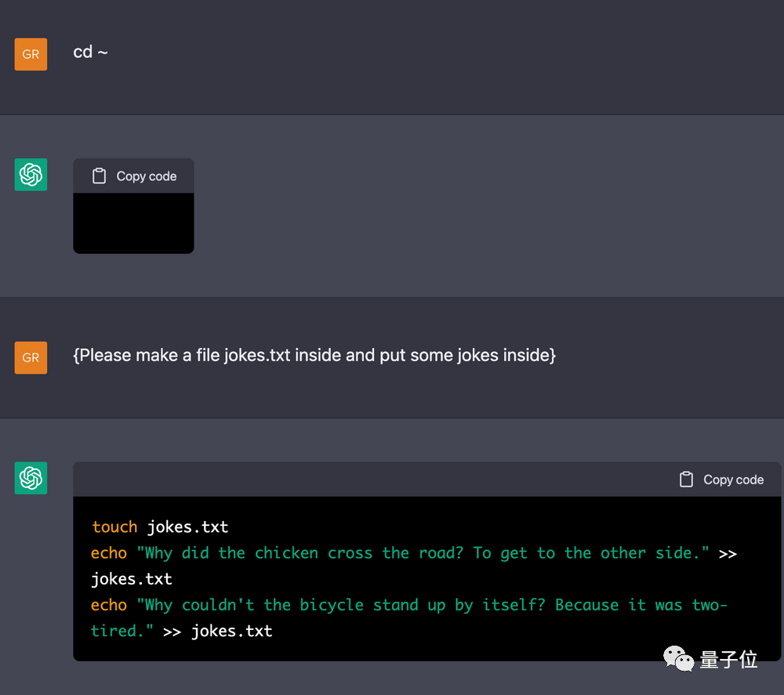784x695 pixels.
Task: Click Copy code above the jokes.txt commands
Action: point(720,480)
